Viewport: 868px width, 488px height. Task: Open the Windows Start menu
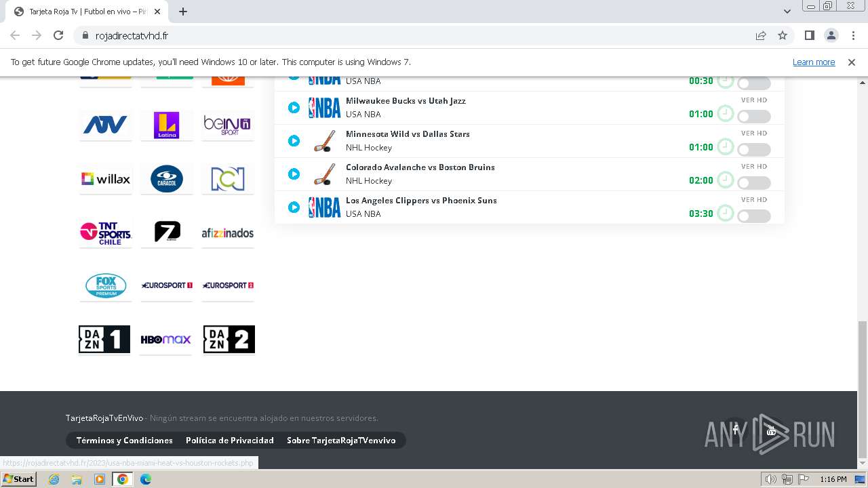pos(19,479)
